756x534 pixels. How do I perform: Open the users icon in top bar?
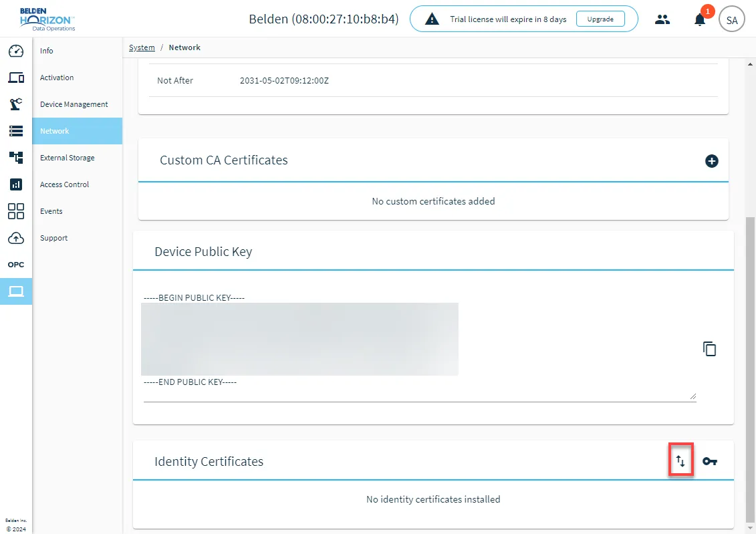[x=662, y=19]
